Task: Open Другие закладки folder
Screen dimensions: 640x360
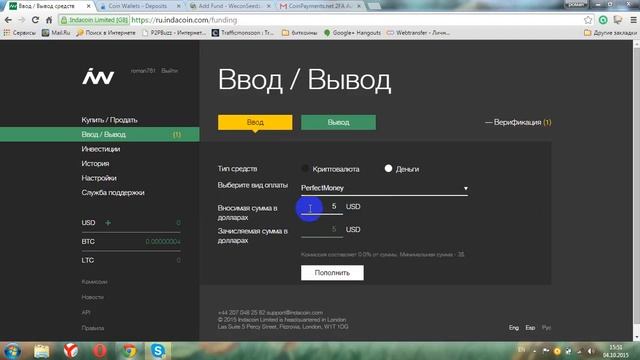Action: tap(610, 33)
